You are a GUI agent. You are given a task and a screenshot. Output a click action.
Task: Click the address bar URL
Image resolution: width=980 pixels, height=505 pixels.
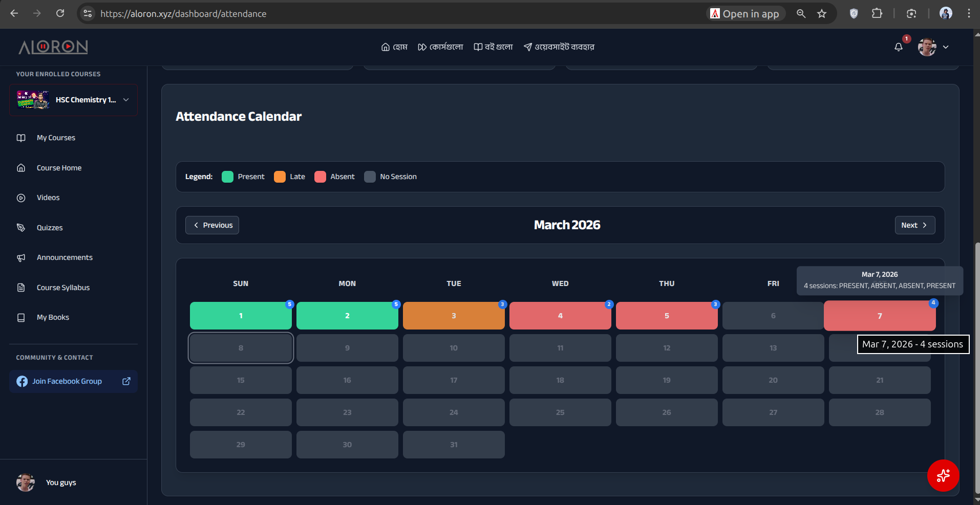click(x=183, y=14)
